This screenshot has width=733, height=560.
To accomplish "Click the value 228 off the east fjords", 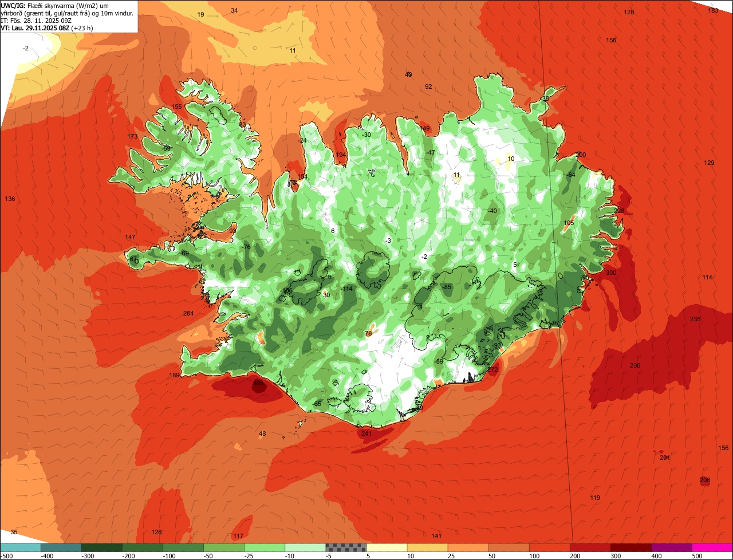I will 619,211.
